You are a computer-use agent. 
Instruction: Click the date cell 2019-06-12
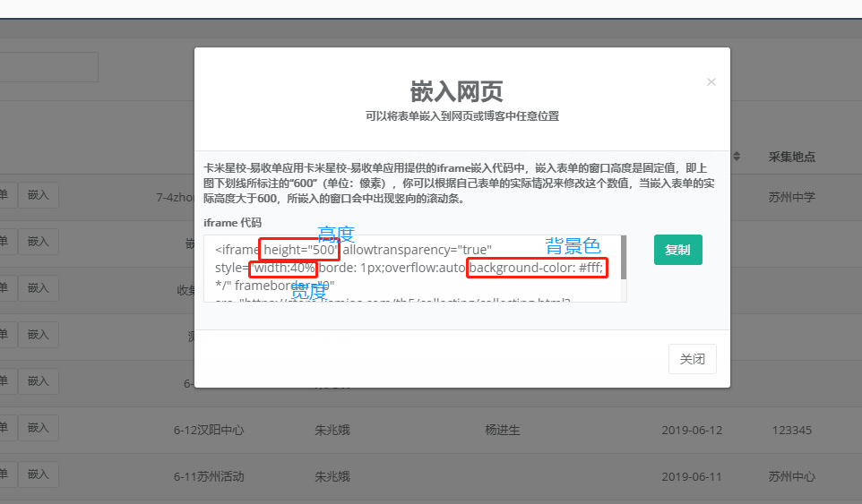tap(692, 431)
